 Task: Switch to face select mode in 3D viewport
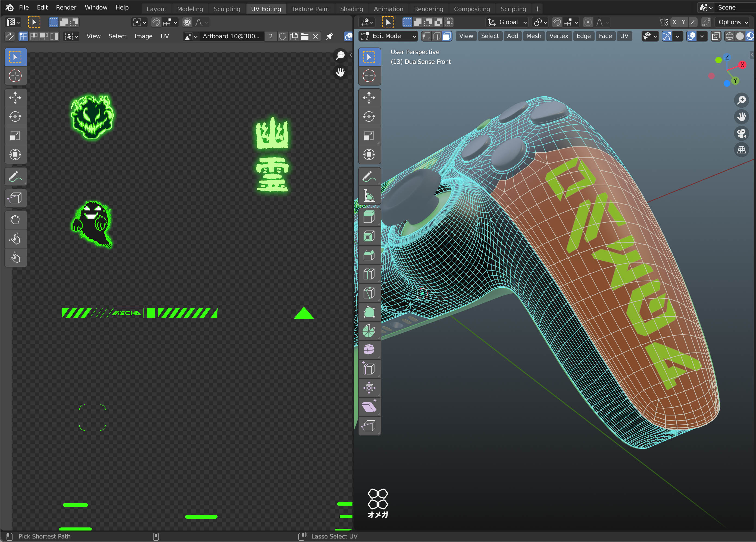click(447, 36)
